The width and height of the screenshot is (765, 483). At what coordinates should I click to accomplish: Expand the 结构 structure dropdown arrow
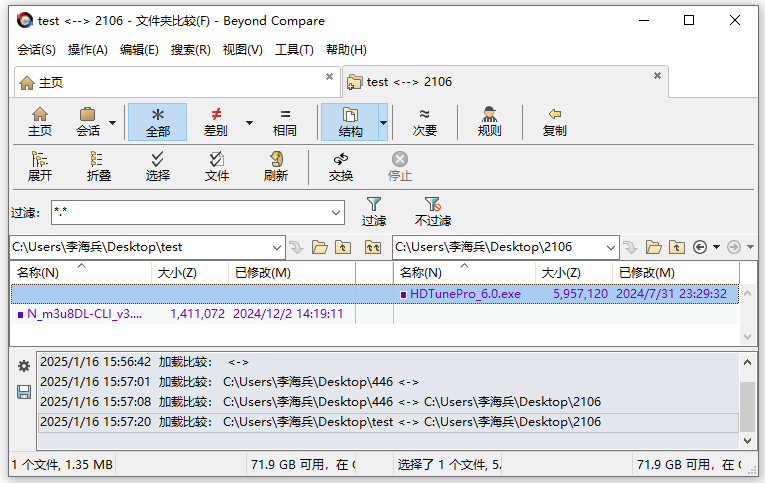click(383, 123)
